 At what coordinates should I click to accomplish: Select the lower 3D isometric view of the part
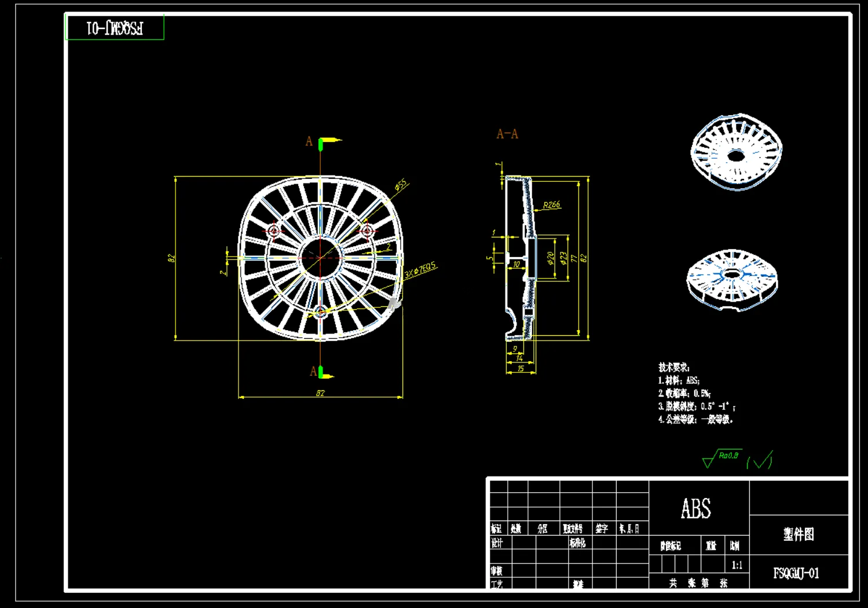pyautogui.click(x=732, y=280)
